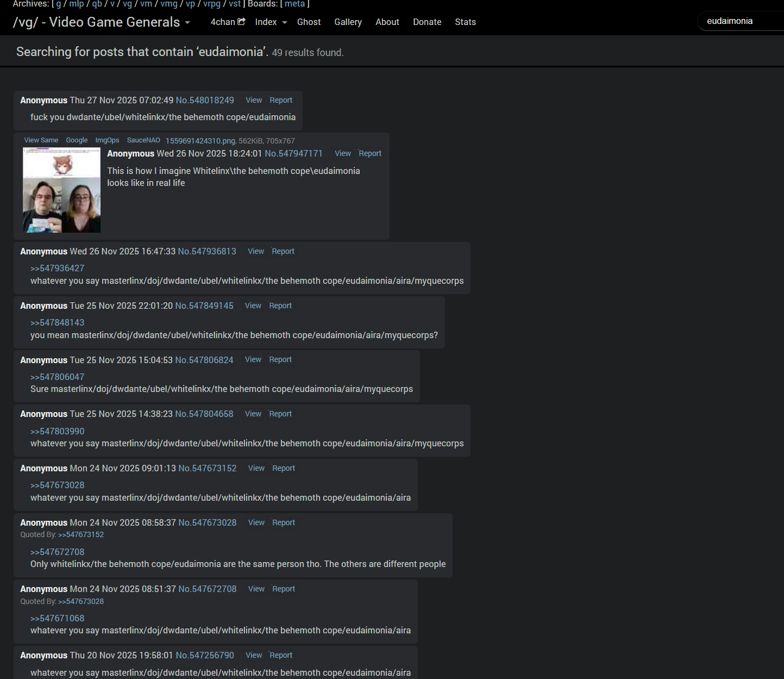Viewport: 784px width, 679px height.
Task: View post No.547804658
Action: pos(253,414)
